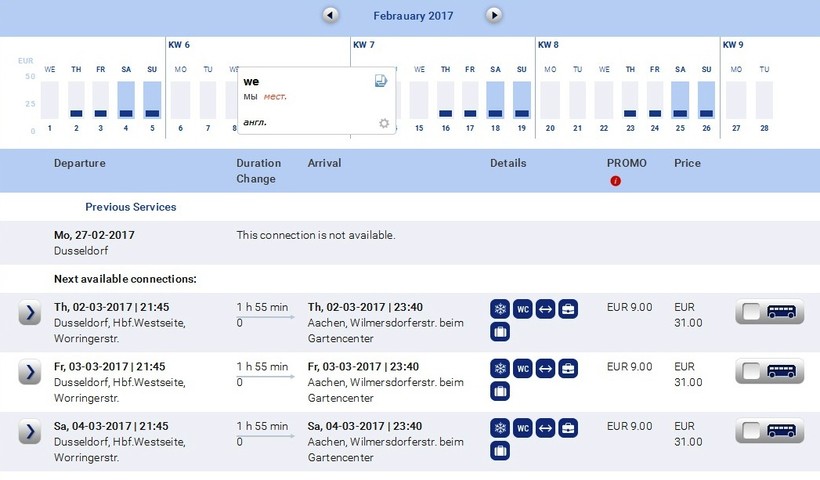
Task: Click the double-arrow icon on Friday connection
Action: pyautogui.click(x=545, y=368)
